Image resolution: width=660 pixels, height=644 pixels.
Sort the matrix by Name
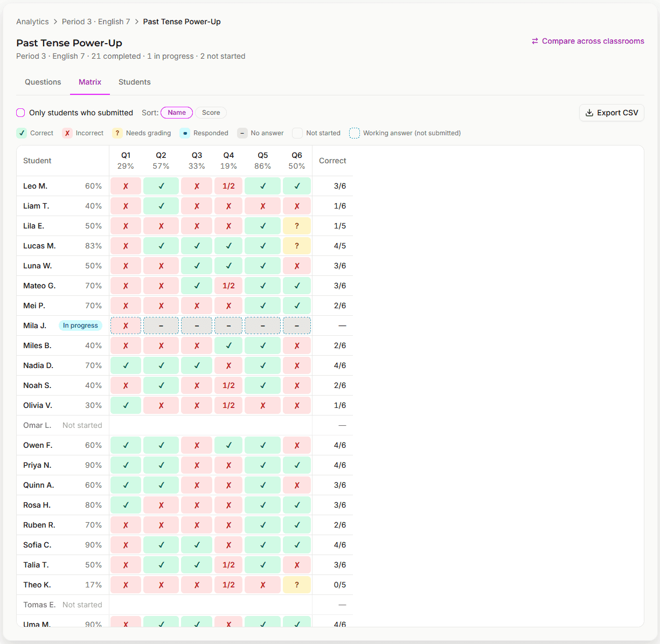click(x=177, y=113)
